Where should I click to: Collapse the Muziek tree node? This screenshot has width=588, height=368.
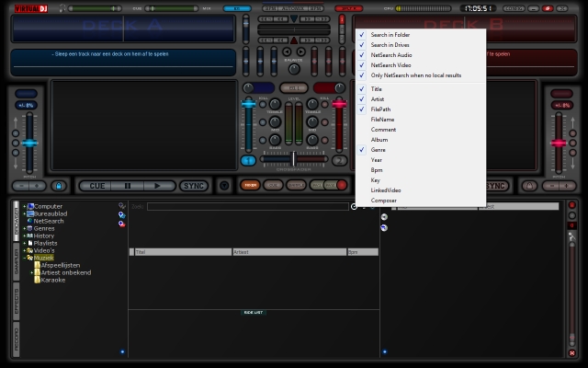point(25,258)
